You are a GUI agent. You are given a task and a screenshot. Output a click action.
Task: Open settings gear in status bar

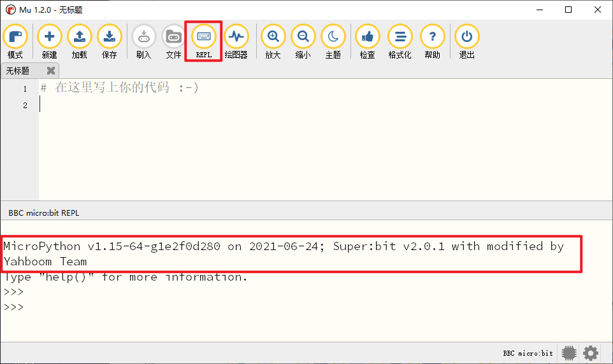[x=591, y=353]
